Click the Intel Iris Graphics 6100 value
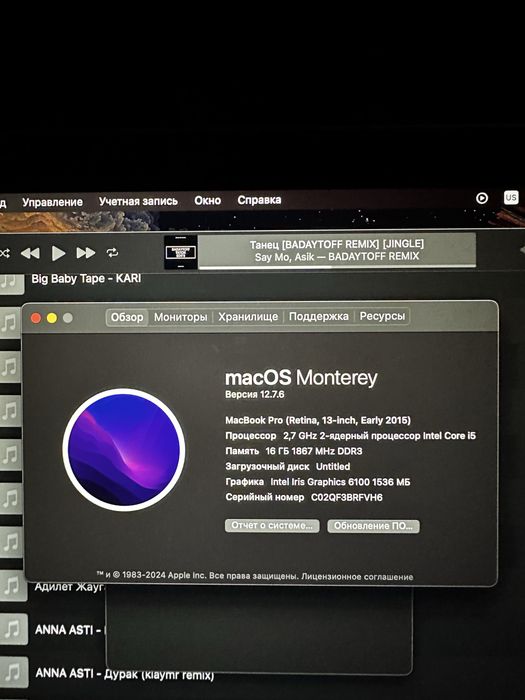This screenshot has width=525, height=700. click(340, 482)
